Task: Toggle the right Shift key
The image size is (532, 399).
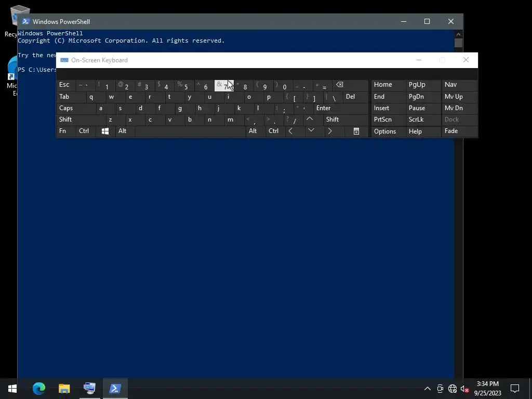Action: [x=346, y=119]
